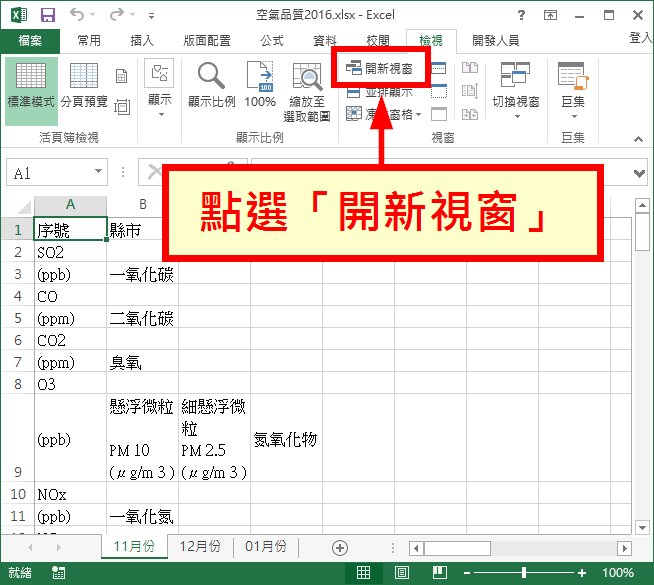Click the Redo arrow icon

(x=116, y=15)
